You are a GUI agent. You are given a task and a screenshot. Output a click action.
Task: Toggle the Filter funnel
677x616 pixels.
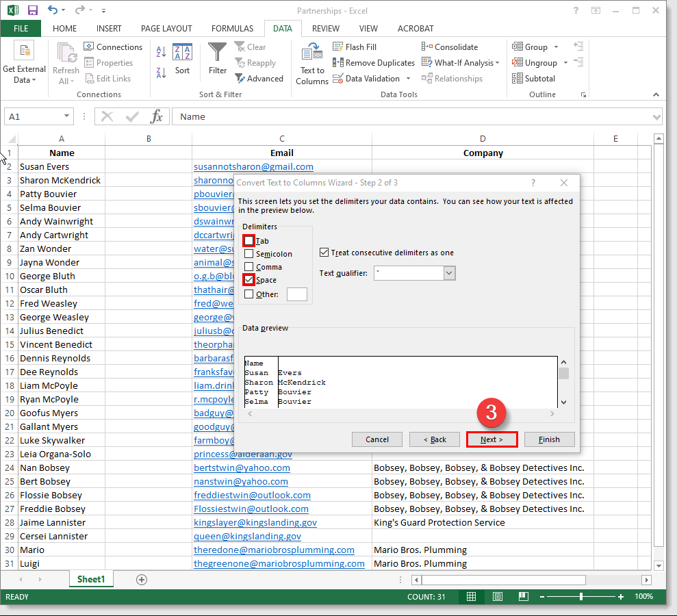218,59
